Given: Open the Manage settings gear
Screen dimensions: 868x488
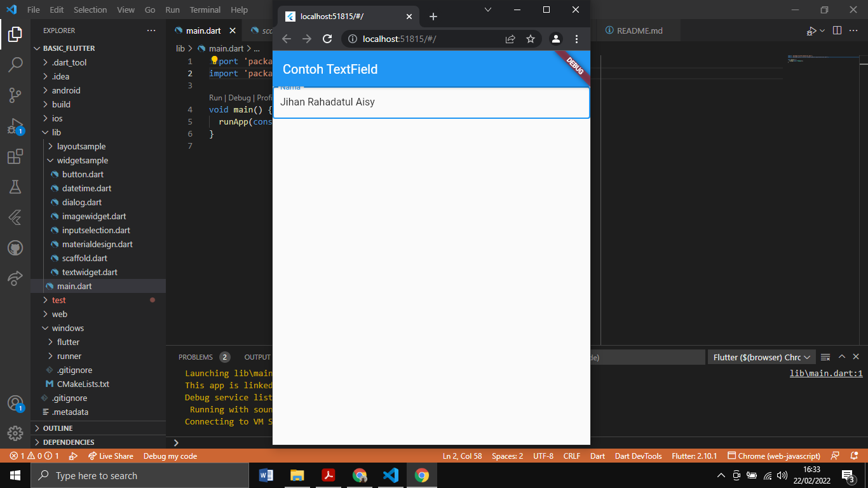Looking at the screenshot, I should click(15, 433).
